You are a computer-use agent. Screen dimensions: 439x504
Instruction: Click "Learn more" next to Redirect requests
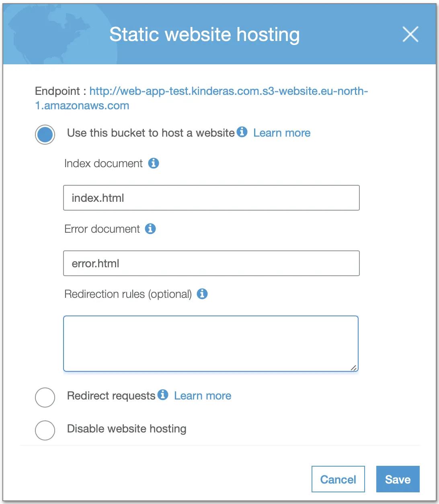coord(202,395)
